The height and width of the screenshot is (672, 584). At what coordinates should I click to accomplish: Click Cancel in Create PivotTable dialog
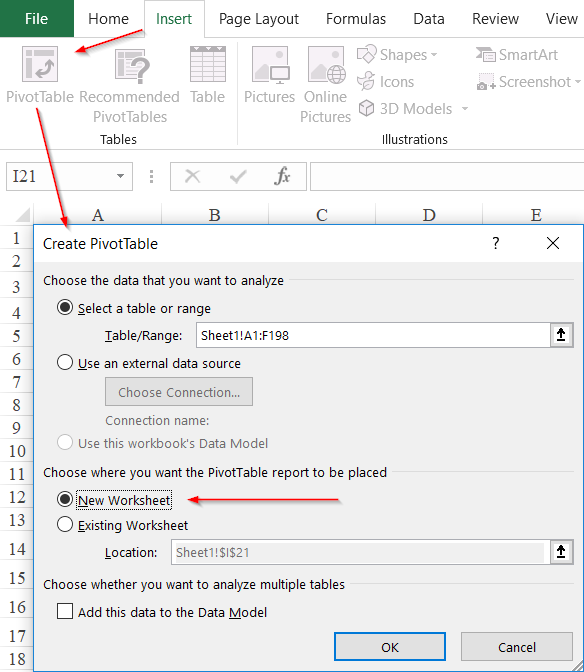(517, 647)
